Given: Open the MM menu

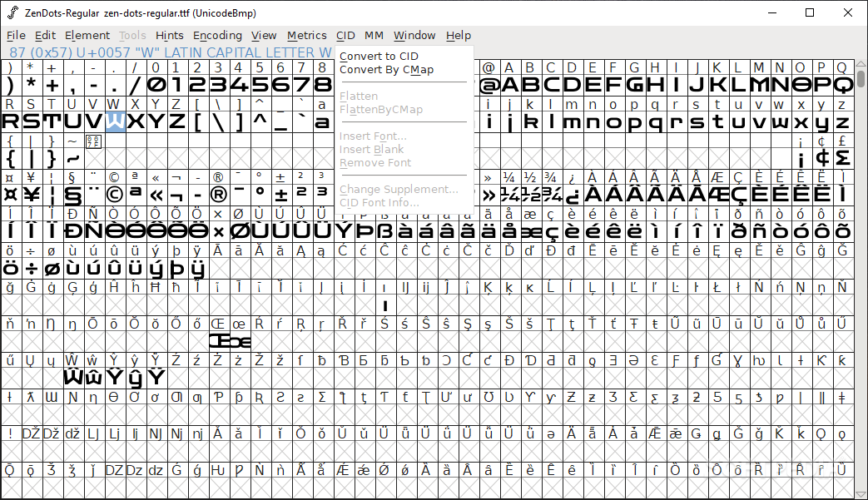Looking at the screenshot, I should click(x=374, y=36).
